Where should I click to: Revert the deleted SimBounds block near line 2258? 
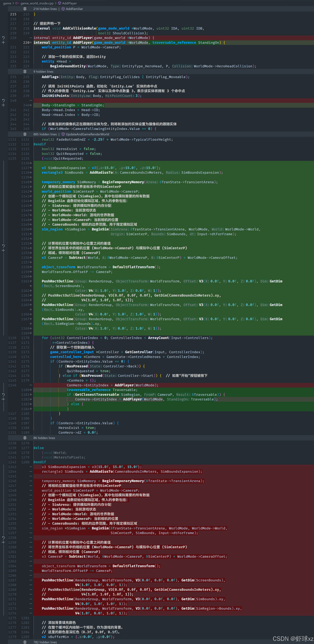click(3, 538)
